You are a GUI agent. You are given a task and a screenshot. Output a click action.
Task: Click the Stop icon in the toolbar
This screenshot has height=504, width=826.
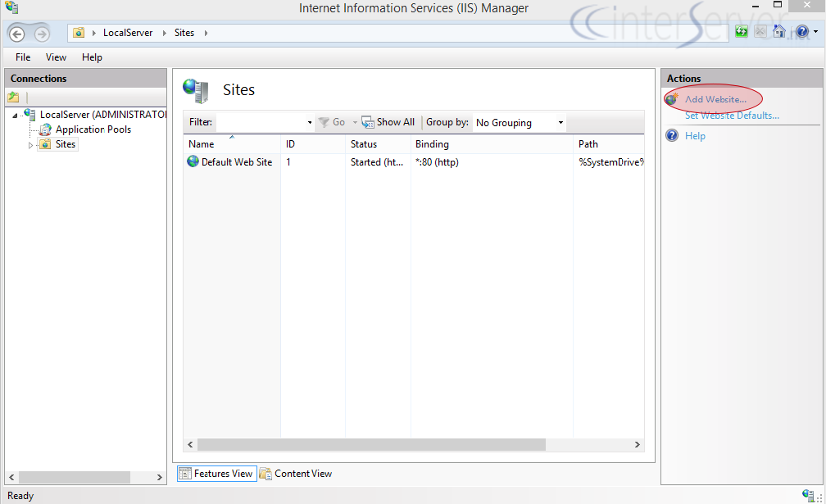(760, 32)
